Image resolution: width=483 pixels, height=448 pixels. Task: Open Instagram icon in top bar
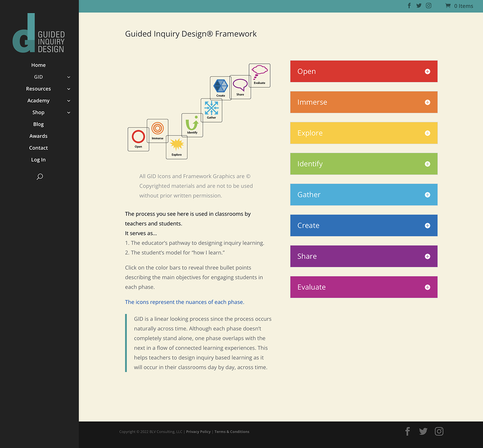click(429, 6)
